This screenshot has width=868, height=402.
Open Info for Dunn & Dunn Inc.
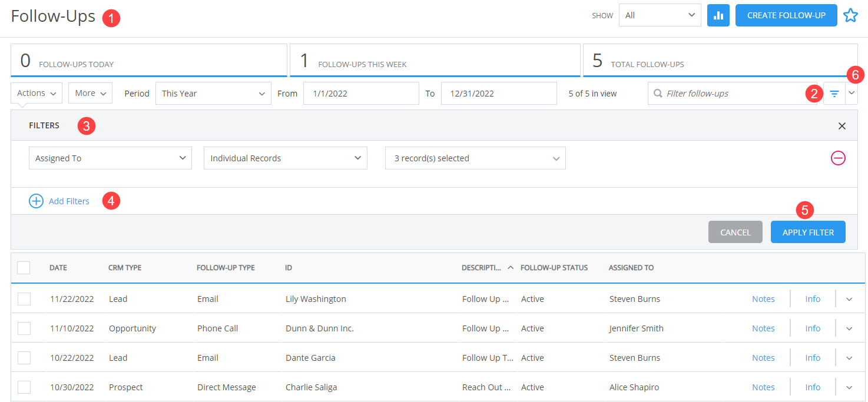(813, 328)
